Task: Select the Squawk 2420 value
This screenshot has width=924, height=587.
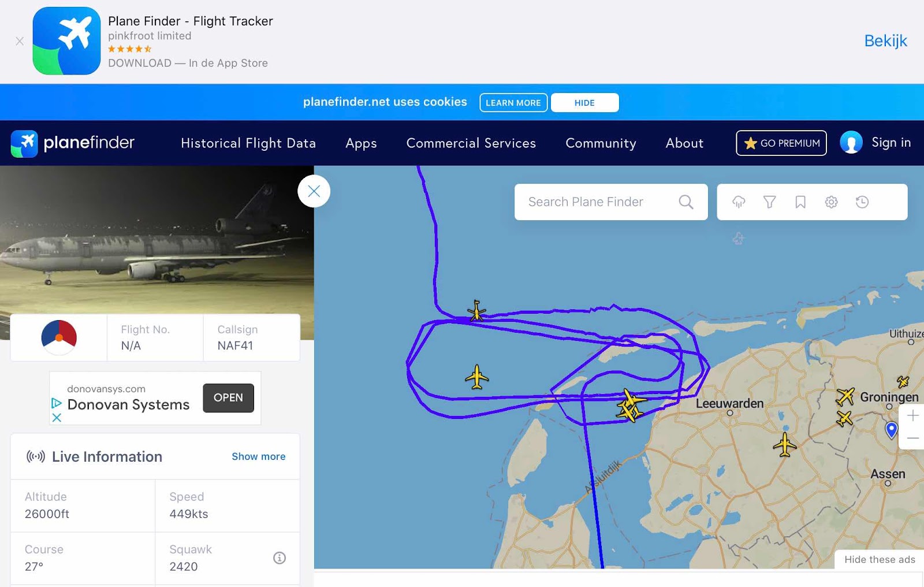Action: (184, 567)
